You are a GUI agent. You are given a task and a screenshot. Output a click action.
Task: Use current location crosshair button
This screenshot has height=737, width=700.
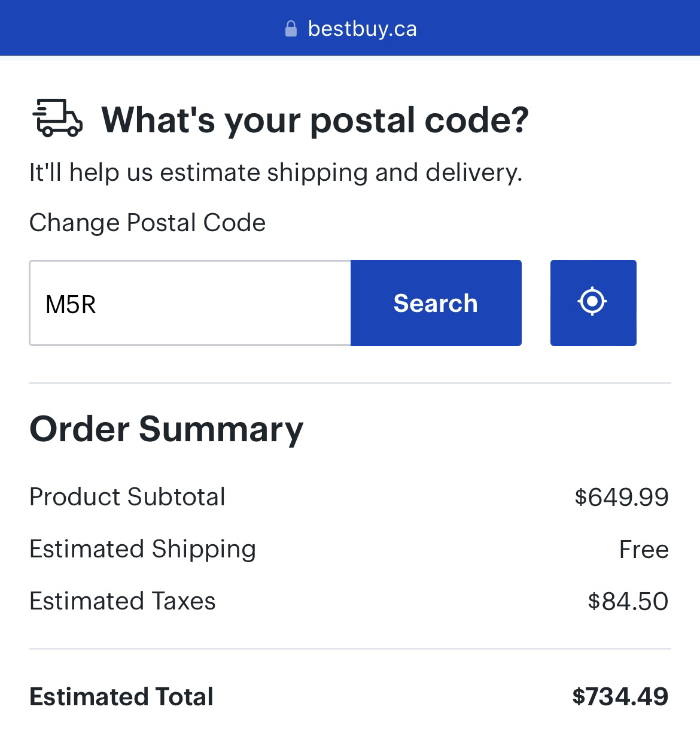click(x=593, y=302)
